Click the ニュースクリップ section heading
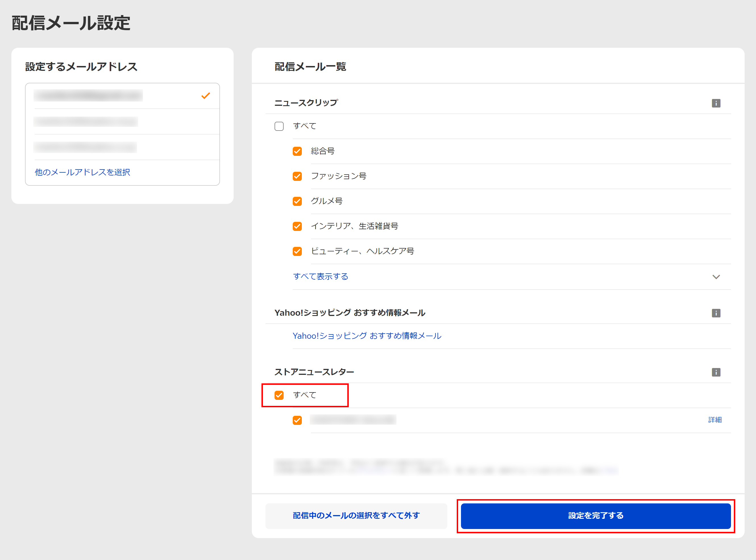This screenshot has height=560, width=756. [x=306, y=103]
